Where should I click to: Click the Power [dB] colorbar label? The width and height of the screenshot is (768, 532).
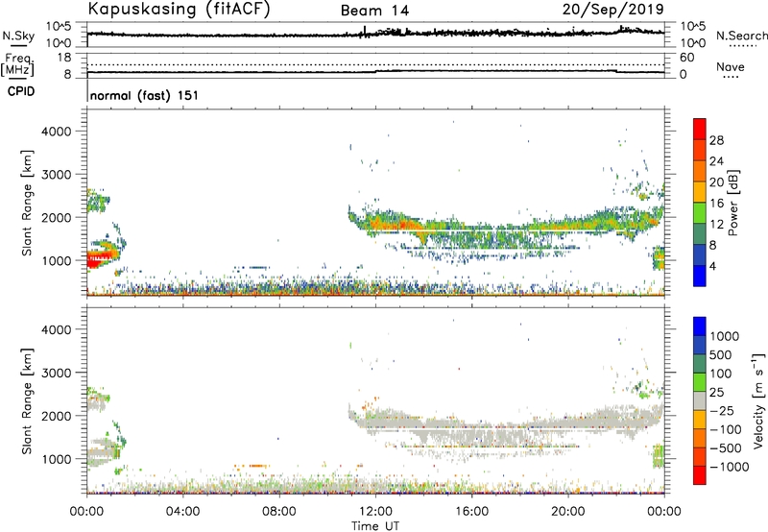point(732,203)
